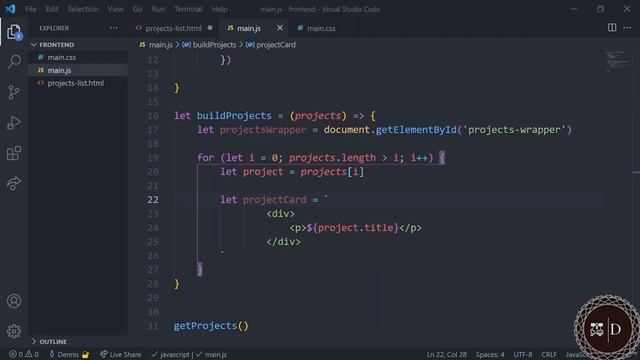Click the for loop keyword
The width and height of the screenshot is (640, 360).
205,158
